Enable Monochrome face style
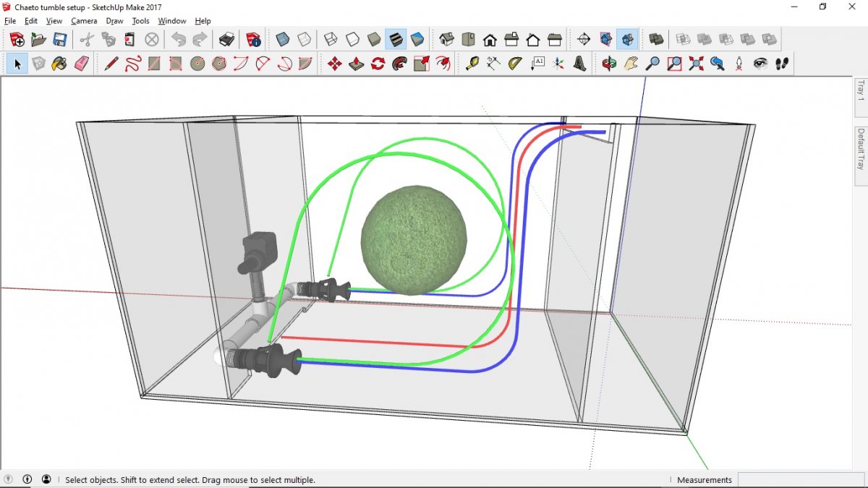Viewport: 868px width, 488px height. point(417,39)
